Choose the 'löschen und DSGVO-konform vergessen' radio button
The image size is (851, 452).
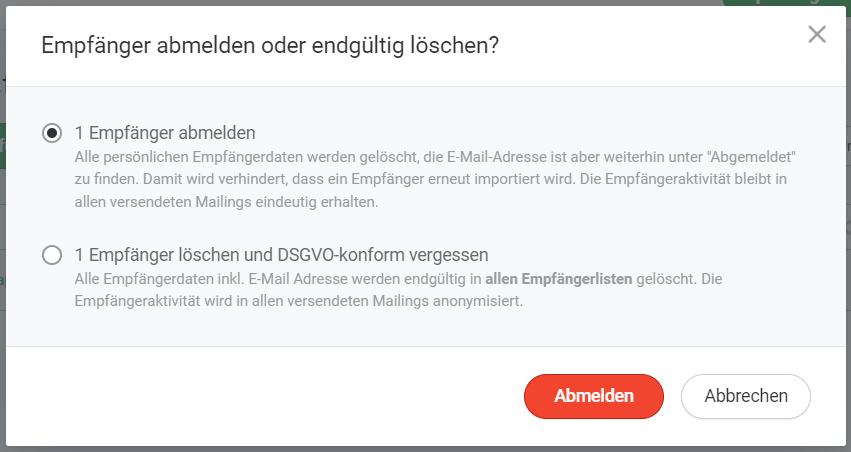[52, 255]
